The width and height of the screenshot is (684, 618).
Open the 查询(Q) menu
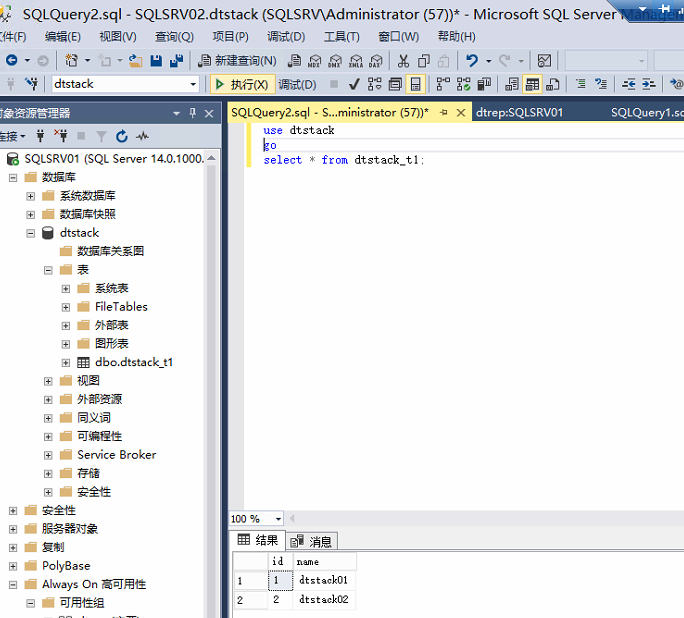[174, 37]
